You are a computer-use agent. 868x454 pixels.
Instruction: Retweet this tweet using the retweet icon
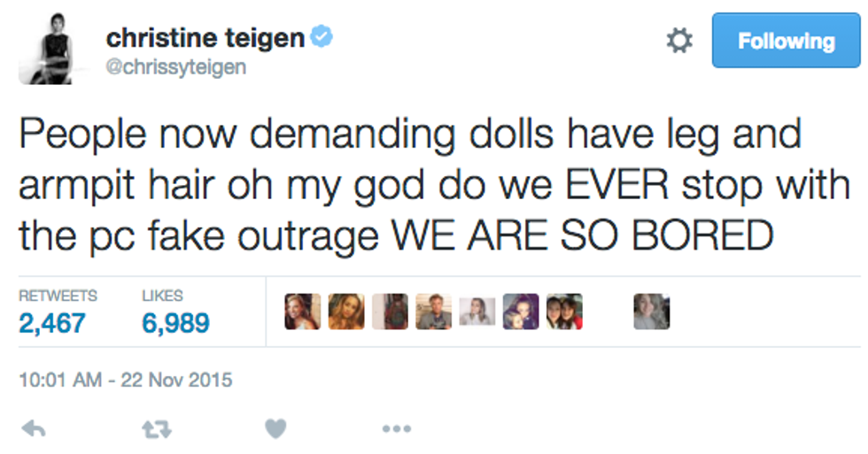pos(154,430)
